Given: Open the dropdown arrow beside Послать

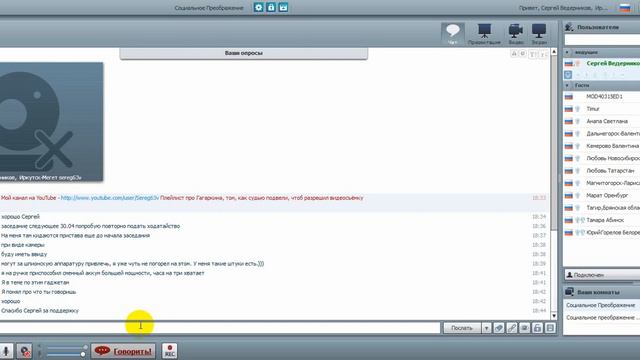Looking at the screenshot, I should pos(486,328).
